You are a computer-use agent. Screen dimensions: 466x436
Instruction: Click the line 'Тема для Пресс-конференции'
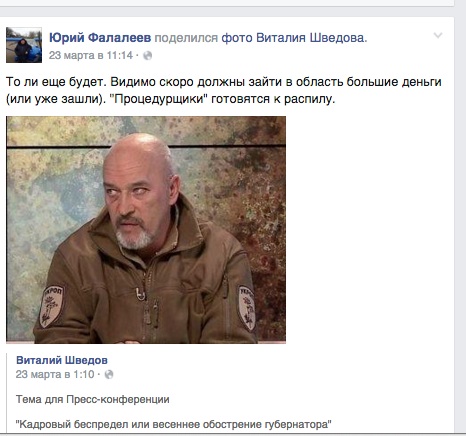click(92, 399)
